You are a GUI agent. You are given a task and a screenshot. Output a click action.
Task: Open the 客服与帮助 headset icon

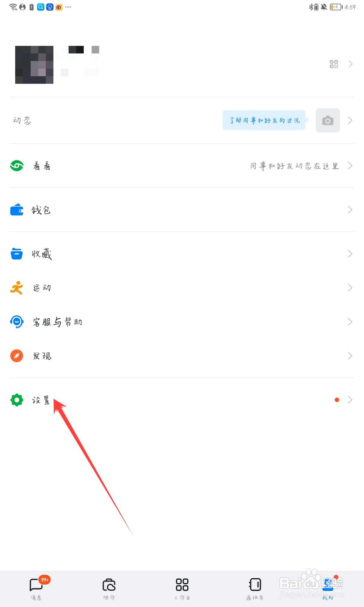point(17,322)
